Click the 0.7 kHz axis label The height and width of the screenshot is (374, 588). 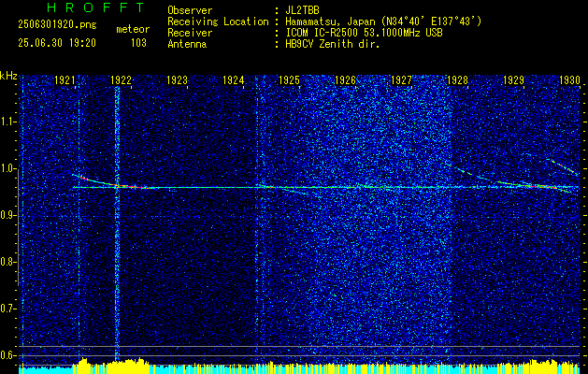[7, 309]
